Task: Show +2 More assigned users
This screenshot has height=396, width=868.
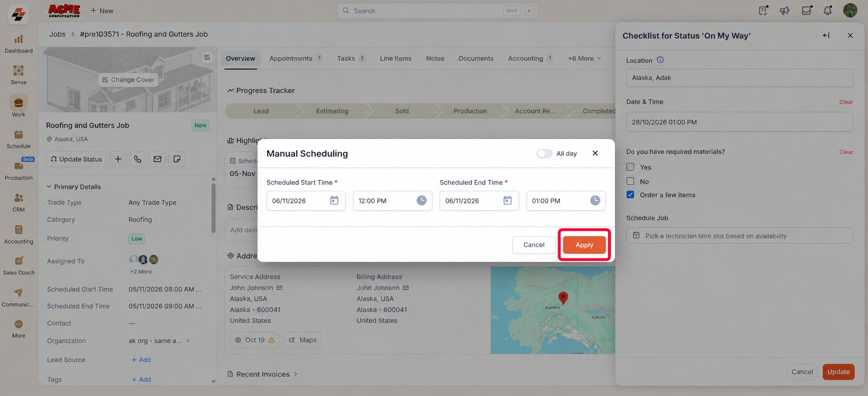Action: click(141, 272)
